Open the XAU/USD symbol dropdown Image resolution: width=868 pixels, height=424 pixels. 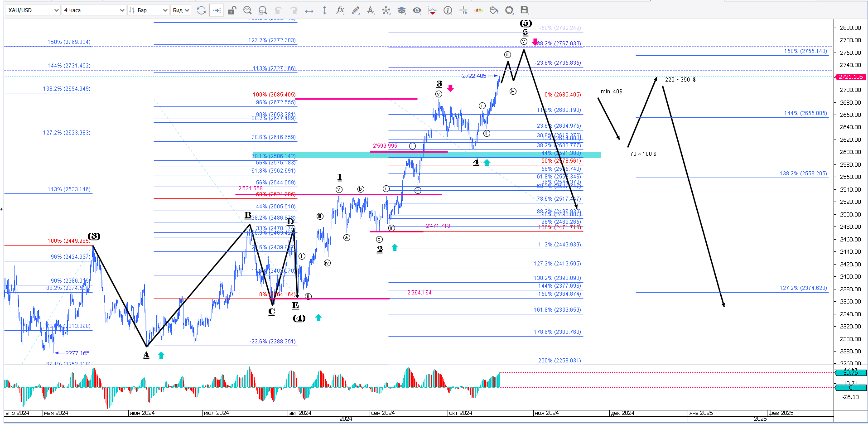coord(33,10)
